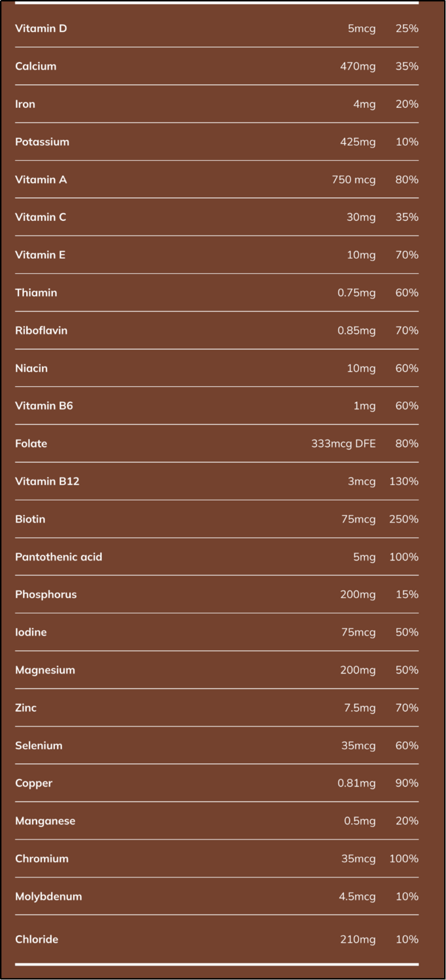Select the Chromium 100% daily value
Screen dimensions: 446x980
click(404, 859)
